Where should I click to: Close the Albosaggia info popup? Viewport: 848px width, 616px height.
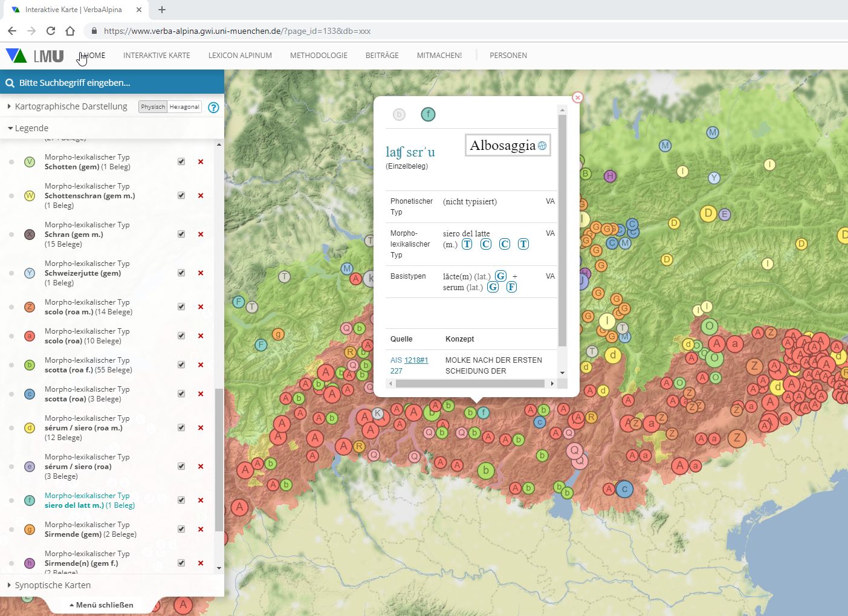[577, 97]
